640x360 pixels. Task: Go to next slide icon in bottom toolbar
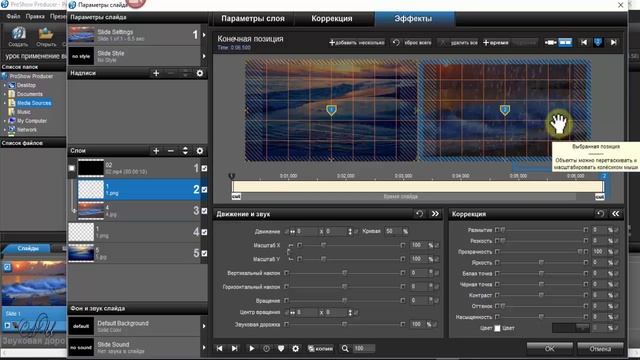[x=235, y=348]
